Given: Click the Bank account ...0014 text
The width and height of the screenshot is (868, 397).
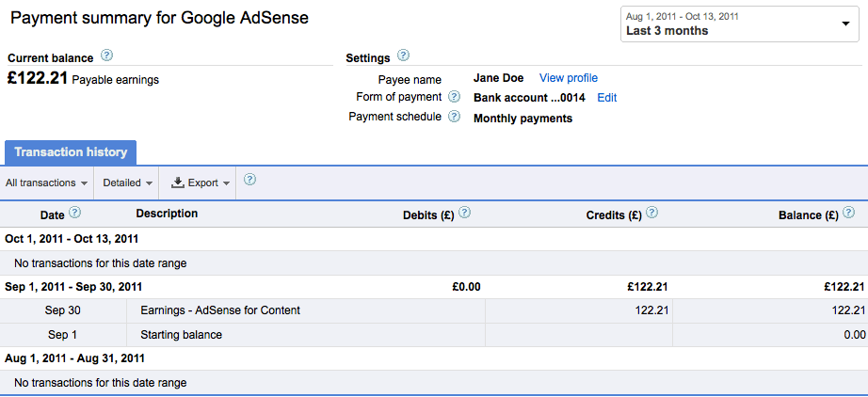Looking at the screenshot, I should click(x=529, y=98).
